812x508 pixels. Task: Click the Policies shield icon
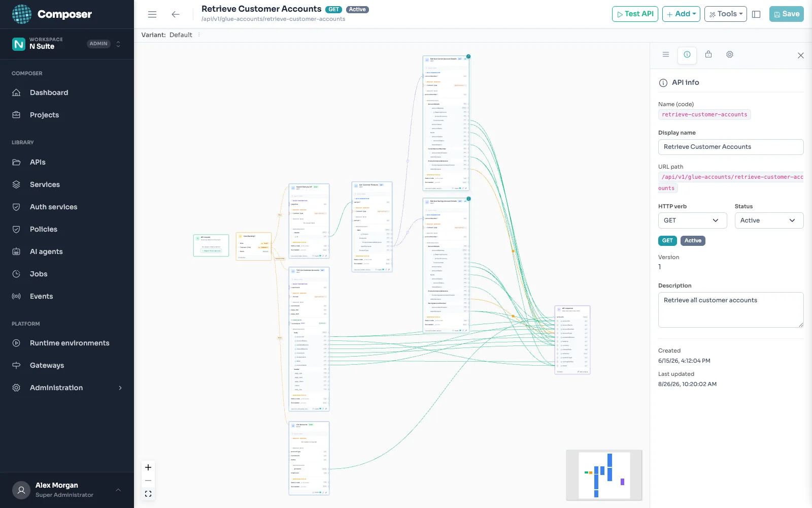pyautogui.click(x=16, y=229)
